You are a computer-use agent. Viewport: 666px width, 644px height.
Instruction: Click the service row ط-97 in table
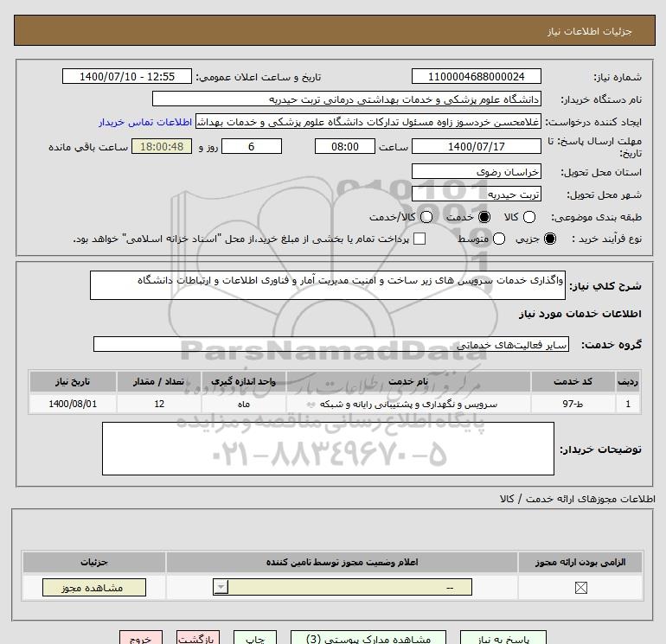(335, 404)
